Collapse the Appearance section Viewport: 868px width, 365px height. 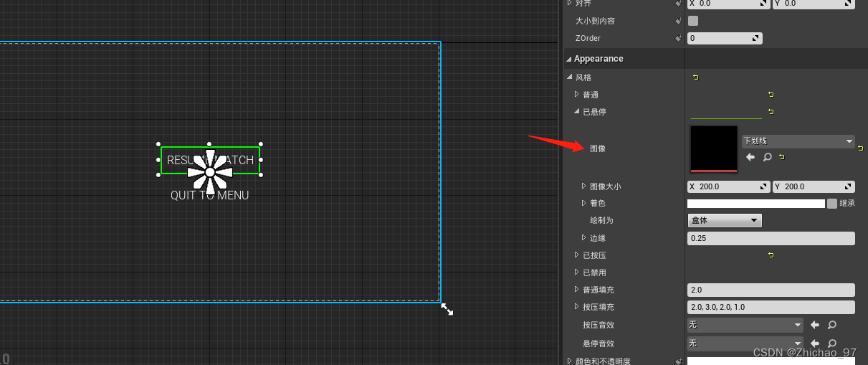coord(569,59)
